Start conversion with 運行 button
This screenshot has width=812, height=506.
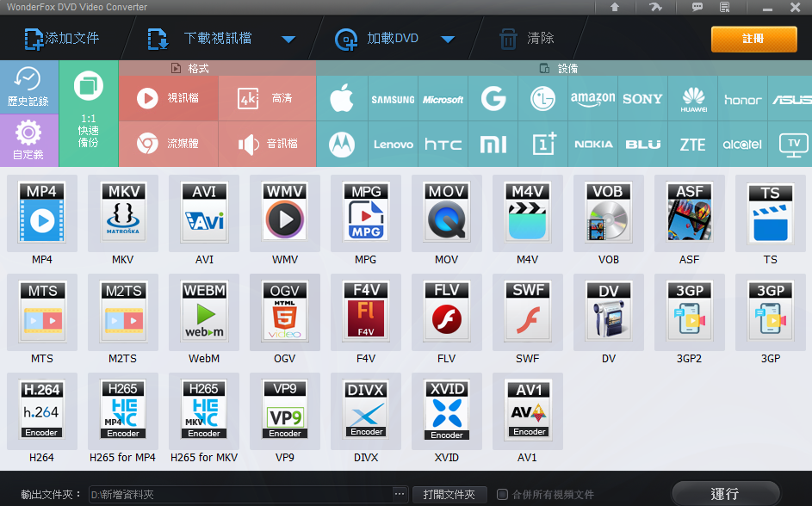click(x=726, y=493)
